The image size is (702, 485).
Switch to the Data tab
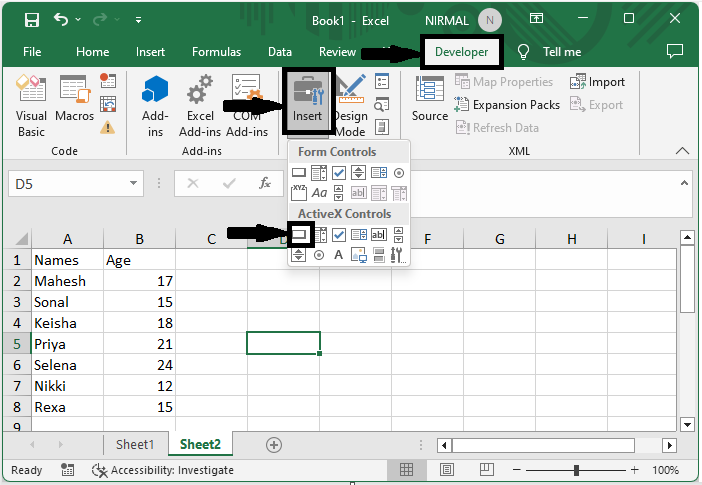280,52
